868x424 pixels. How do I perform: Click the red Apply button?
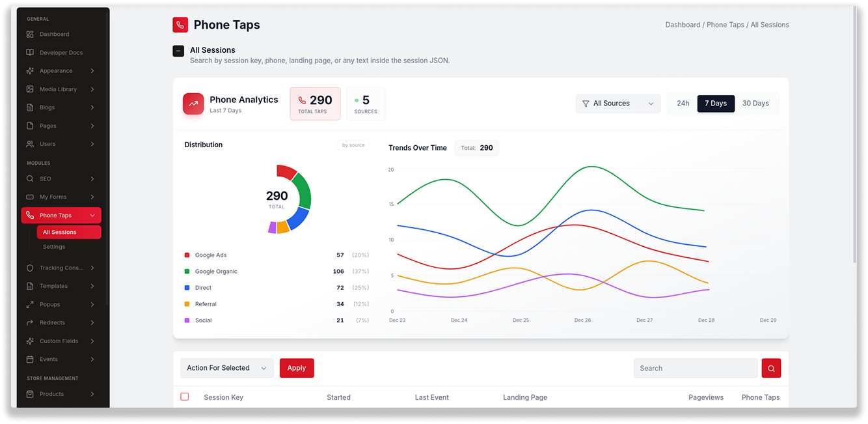click(x=297, y=368)
